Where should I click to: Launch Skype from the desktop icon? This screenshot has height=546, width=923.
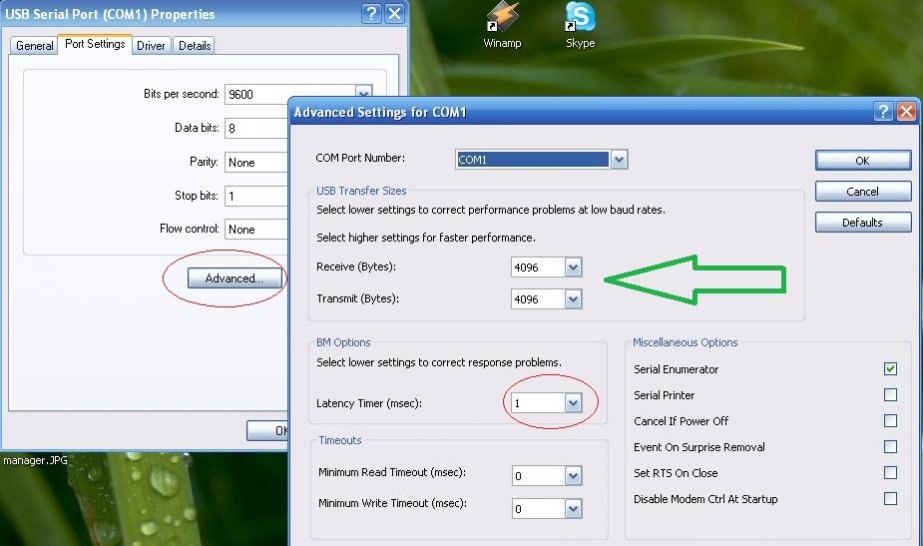point(580,22)
